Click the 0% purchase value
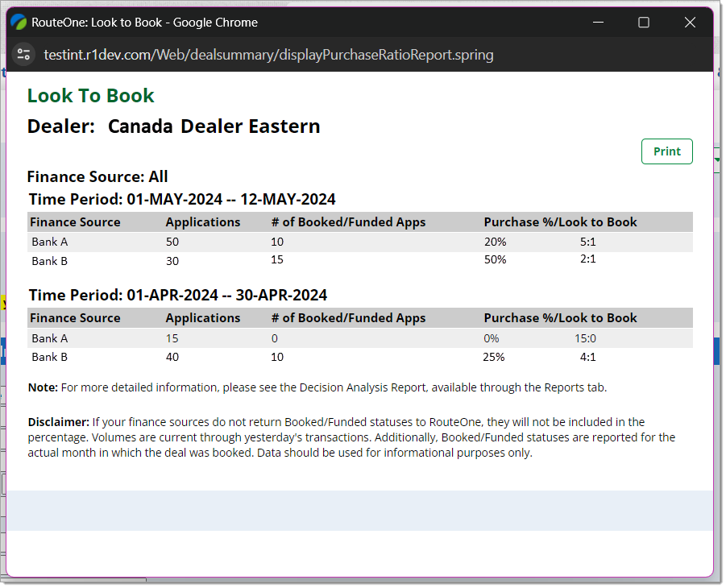Viewport: 726px width, 588px height. [492, 338]
